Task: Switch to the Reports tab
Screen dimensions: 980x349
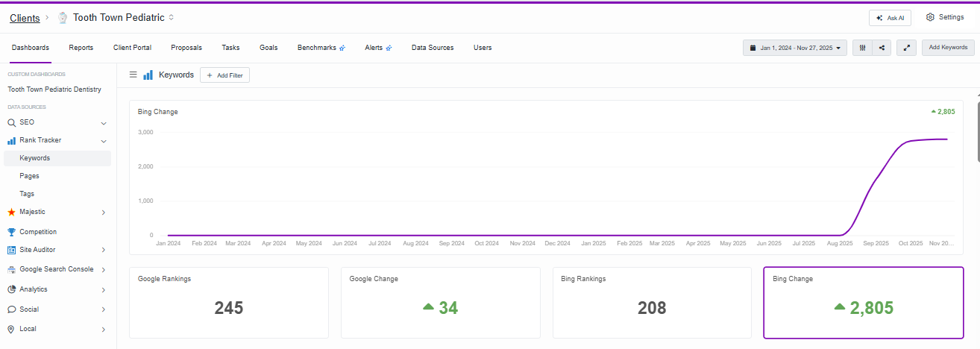Action: pos(81,48)
